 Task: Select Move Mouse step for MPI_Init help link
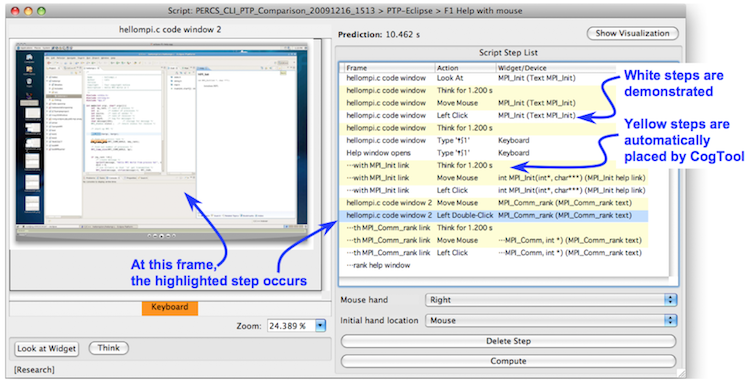pos(494,178)
